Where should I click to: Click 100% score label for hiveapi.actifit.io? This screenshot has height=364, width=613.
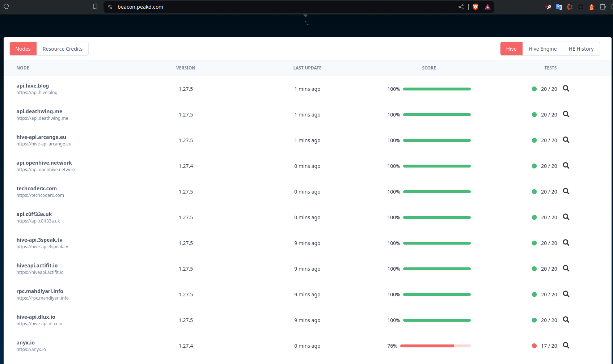tap(394, 269)
